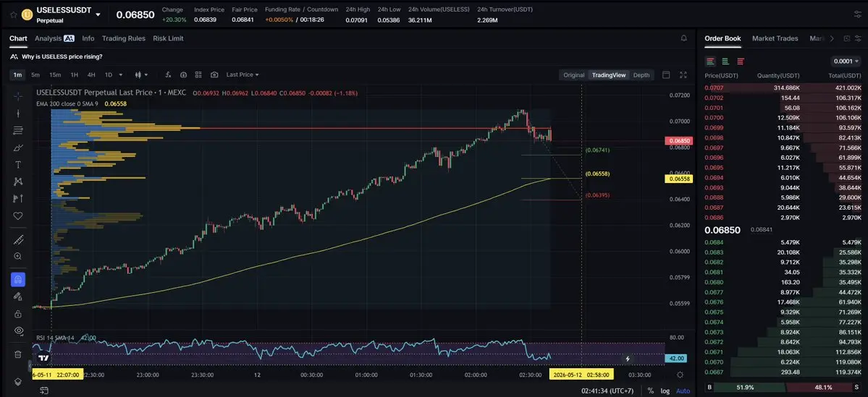Open the Last Price source dropdown
The height and width of the screenshot is (397, 868).
coord(243,74)
